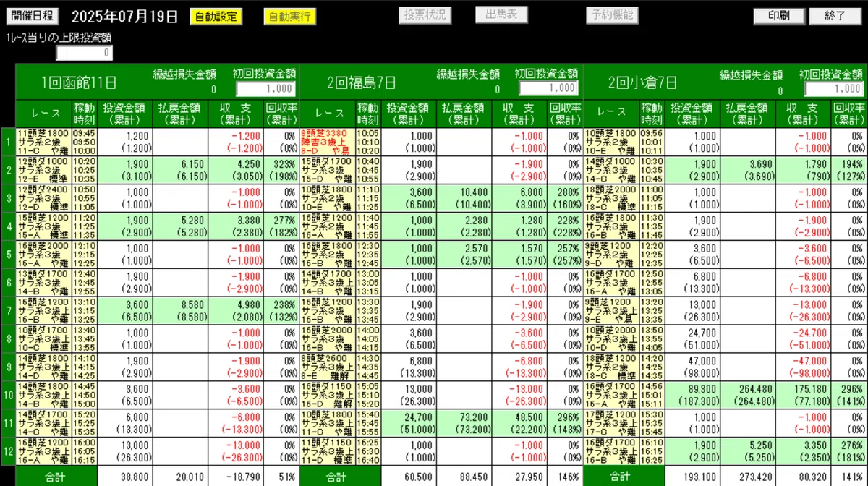The width and height of the screenshot is (868, 486).
Task: Click the 10.400 payout cell
Action: pyautogui.click(x=464, y=198)
